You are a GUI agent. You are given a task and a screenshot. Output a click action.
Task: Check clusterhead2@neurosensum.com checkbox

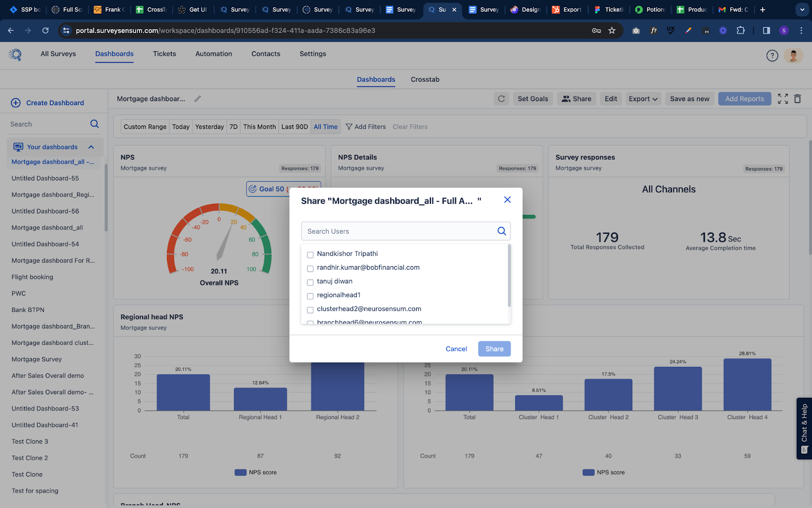coord(310,309)
